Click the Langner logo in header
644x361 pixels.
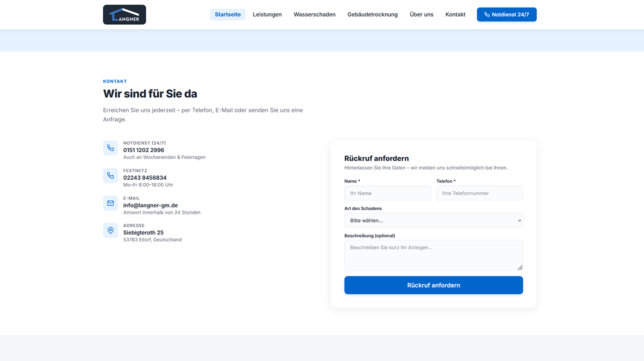124,15
